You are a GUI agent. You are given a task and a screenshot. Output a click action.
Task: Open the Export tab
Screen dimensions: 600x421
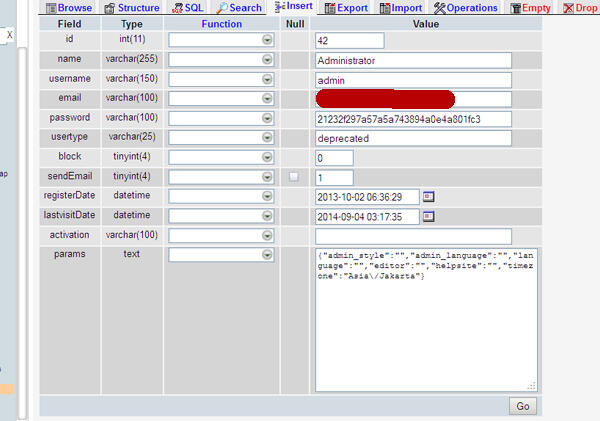click(346, 8)
